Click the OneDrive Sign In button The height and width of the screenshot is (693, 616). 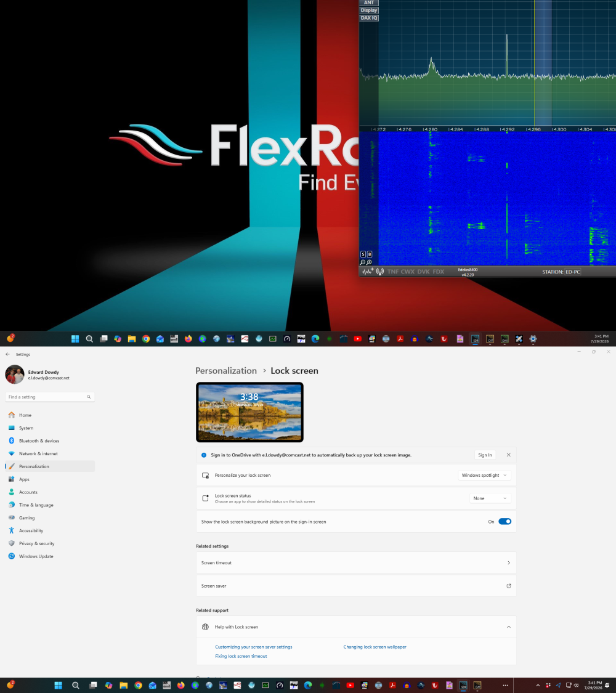tap(485, 455)
